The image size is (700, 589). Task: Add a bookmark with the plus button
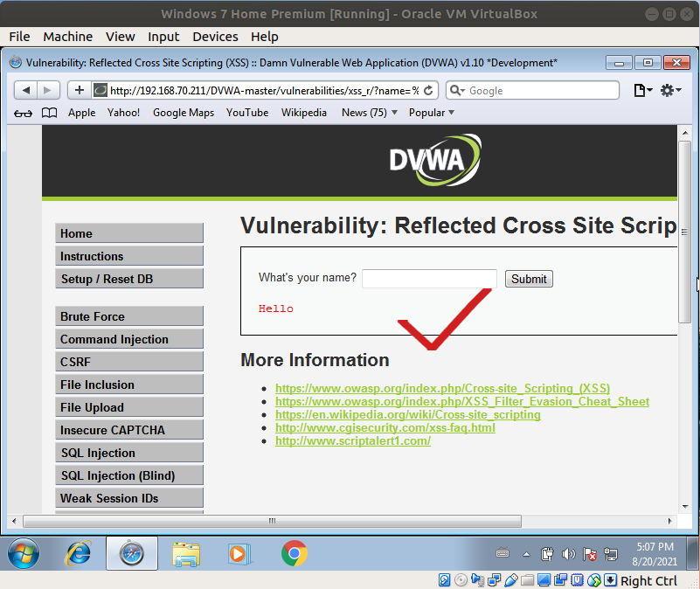(x=80, y=90)
